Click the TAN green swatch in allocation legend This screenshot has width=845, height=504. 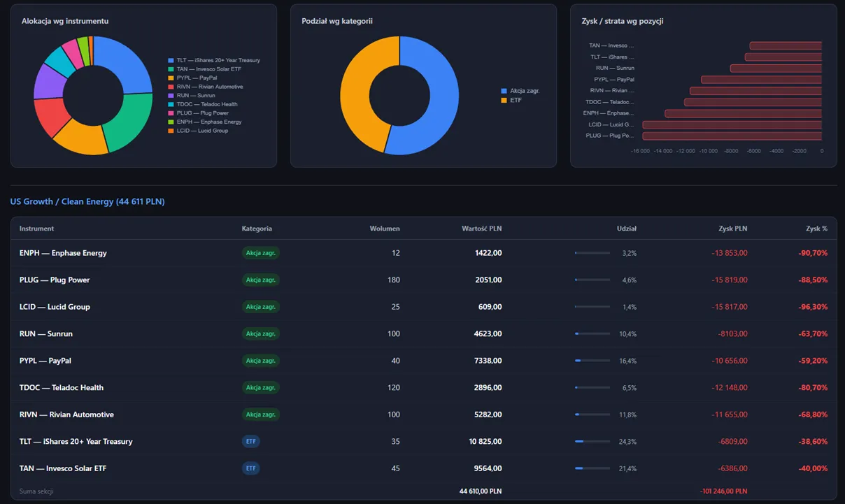[171, 69]
